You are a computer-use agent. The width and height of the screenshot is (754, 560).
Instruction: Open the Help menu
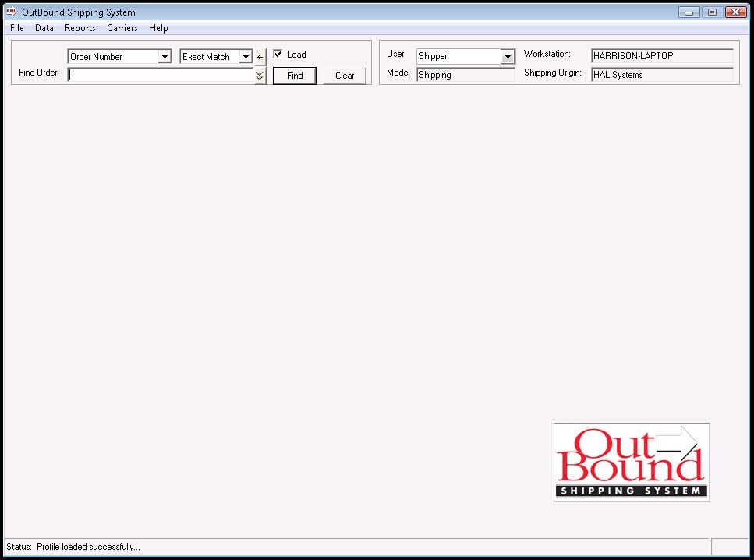[x=158, y=28]
